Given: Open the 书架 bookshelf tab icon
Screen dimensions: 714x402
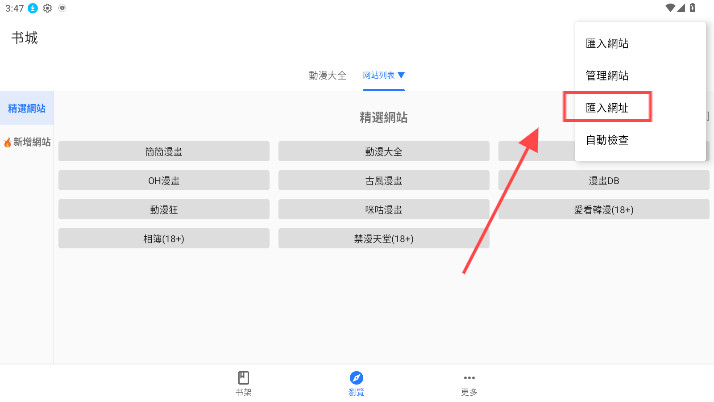Looking at the screenshot, I should [x=243, y=377].
